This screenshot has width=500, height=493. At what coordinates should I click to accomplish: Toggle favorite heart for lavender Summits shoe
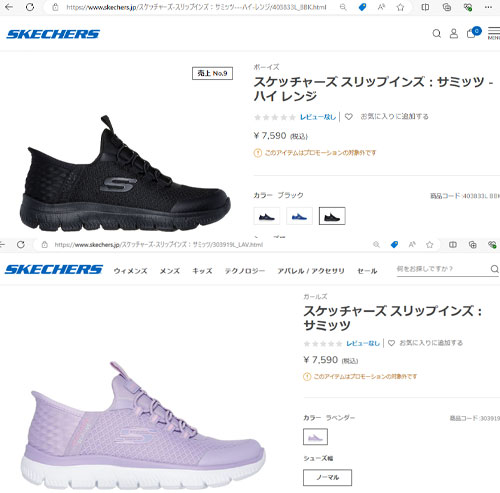click(x=391, y=343)
